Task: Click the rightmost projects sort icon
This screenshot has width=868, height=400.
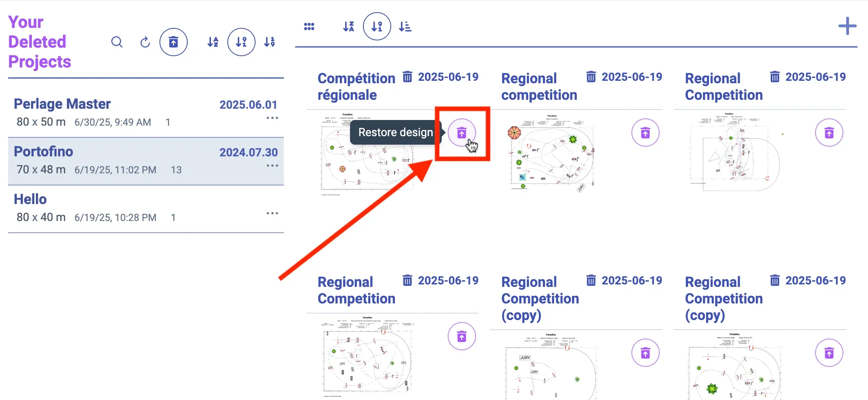Action: click(x=269, y=42)
